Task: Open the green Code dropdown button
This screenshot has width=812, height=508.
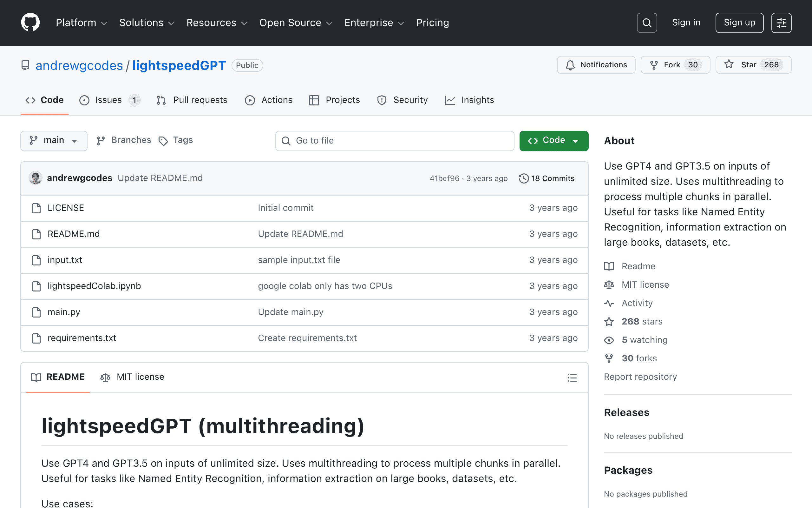Action: (553, 141)
